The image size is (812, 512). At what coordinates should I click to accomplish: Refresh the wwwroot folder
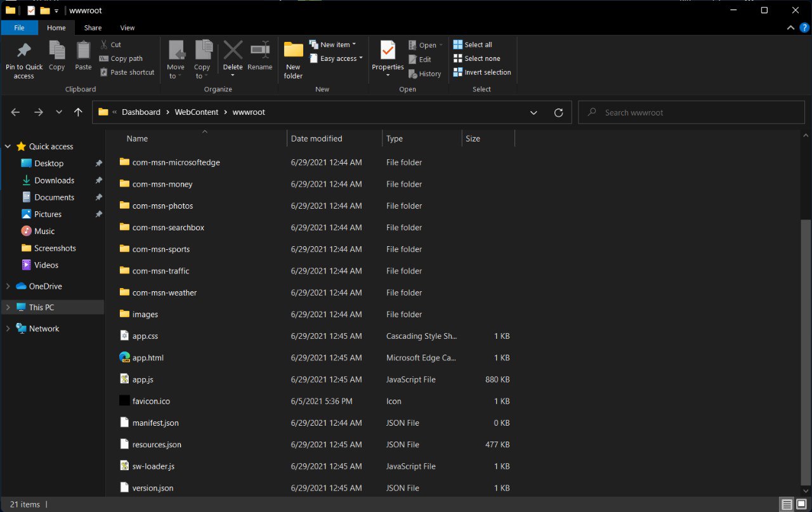pos(558,112)
